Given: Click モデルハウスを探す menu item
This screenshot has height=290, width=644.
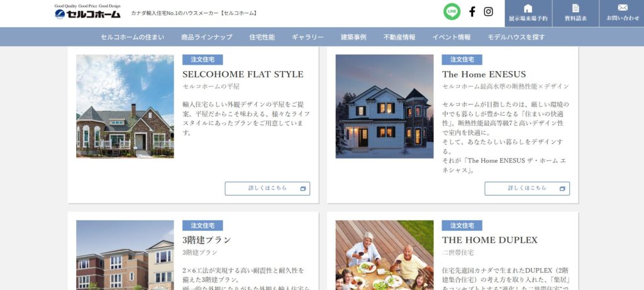Looking at the screenshot, I should [x=516, y=37].
